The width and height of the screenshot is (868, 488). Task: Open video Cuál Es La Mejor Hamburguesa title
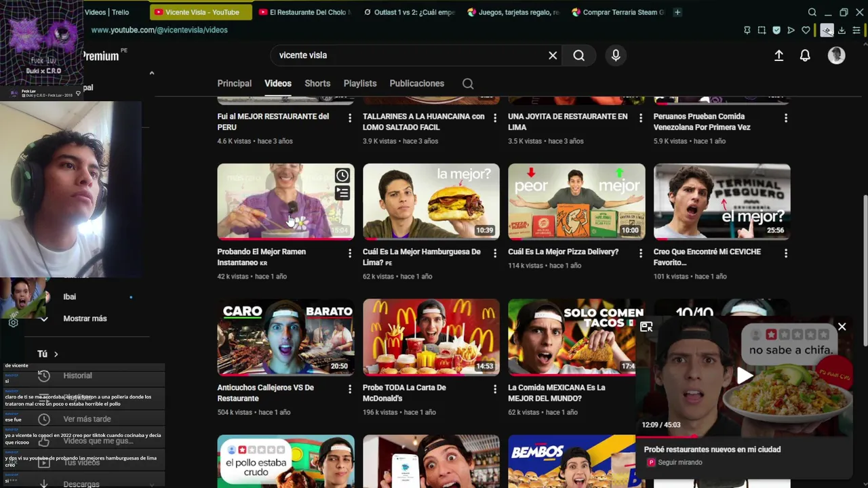coord(421,257)
